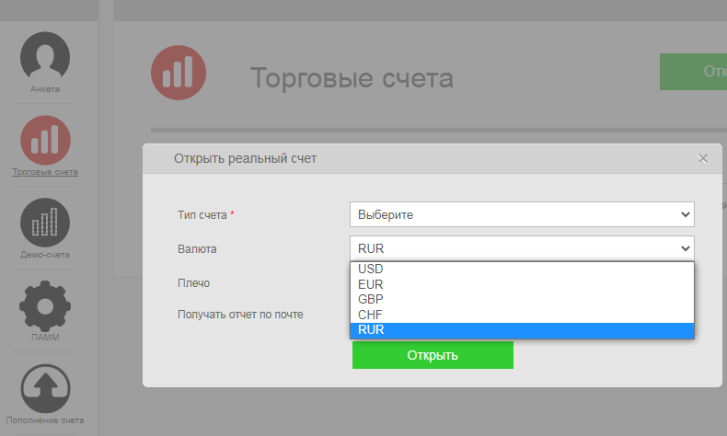Follow the Торговые счета text link

coord(45,172)
